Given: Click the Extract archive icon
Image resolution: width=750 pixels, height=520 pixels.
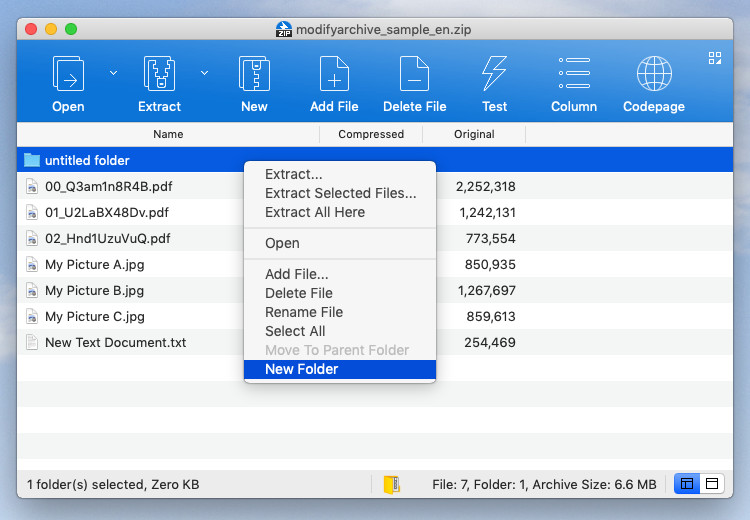Looking at the screenshot, I should [159, 75].
